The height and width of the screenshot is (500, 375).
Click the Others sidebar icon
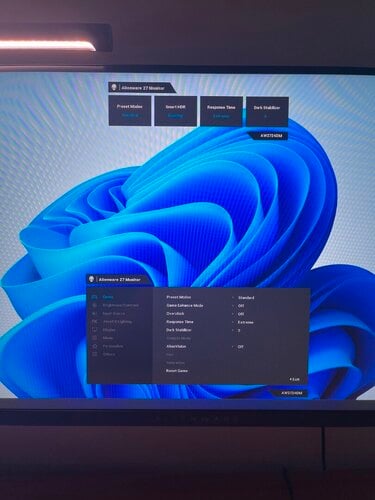coord(95,354)
